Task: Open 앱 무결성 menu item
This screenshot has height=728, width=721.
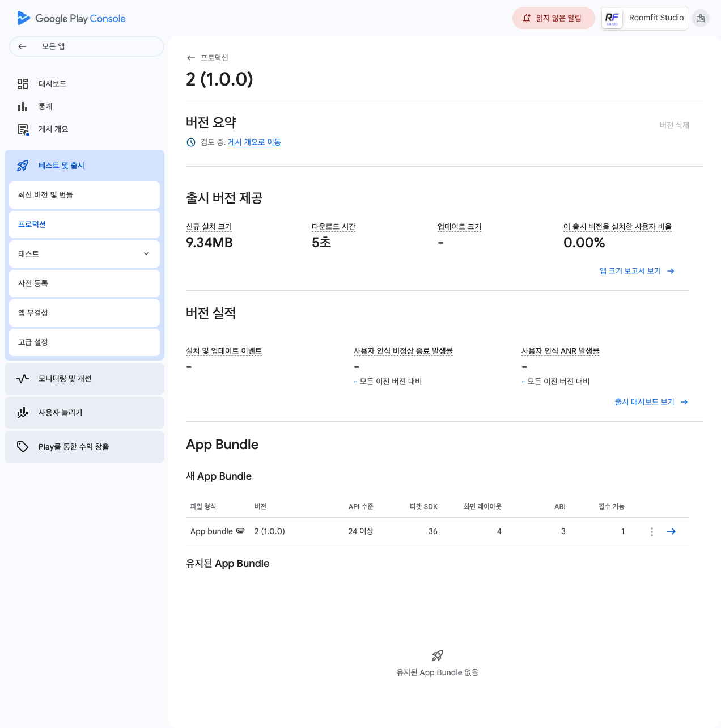Action: (x=84, y=313)
